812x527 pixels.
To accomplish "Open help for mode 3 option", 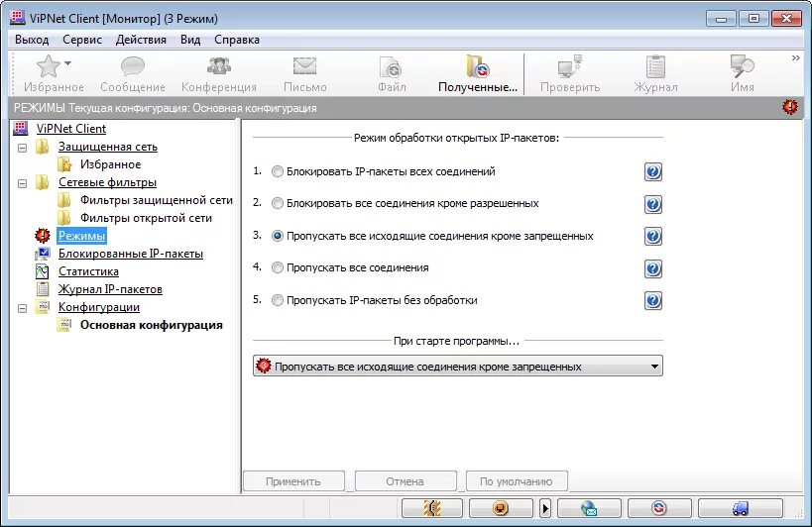I will tap(653, 237).
